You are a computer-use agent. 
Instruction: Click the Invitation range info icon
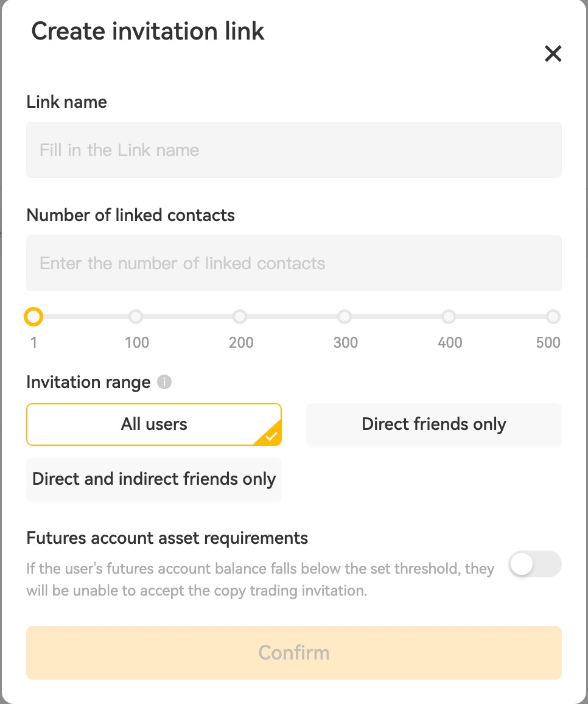tap(164, 382)
